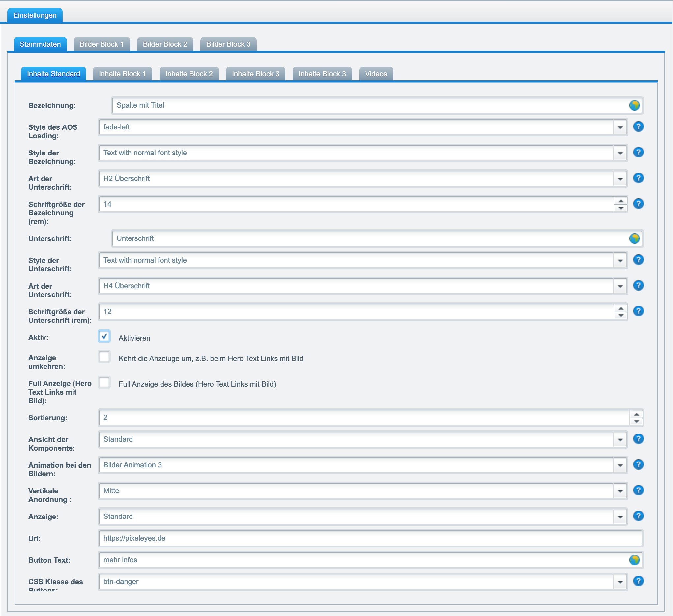Increase the Sortierung value
This screenshot has height=616, width=673.
pyautogui.click(x=636, y=414)
